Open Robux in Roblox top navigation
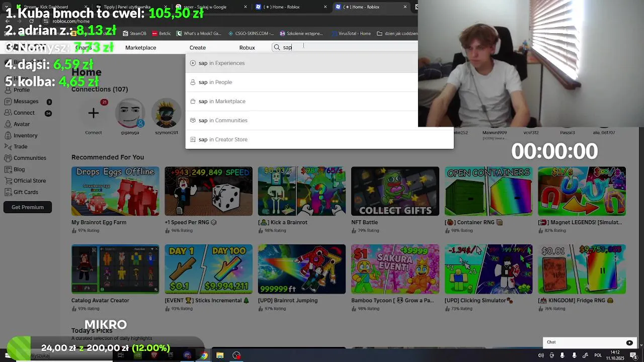The width and height of the screenshot is (644, 362). point(247,48)
